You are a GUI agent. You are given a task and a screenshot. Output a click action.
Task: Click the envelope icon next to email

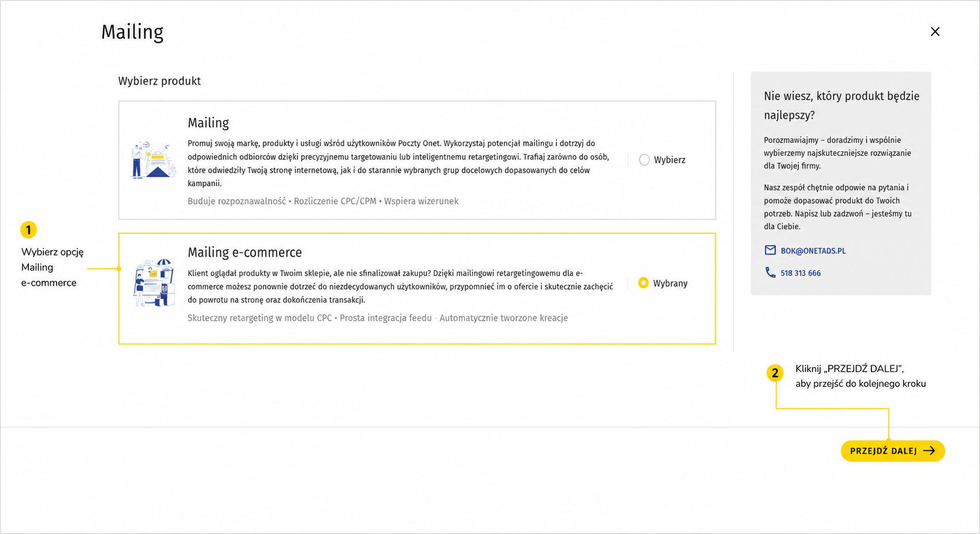tap(770, 250)
